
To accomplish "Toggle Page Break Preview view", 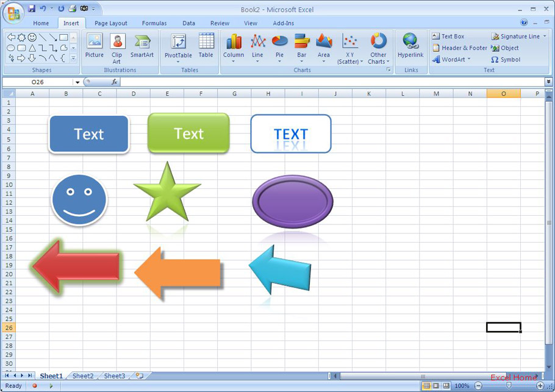I will coord(446,386).
